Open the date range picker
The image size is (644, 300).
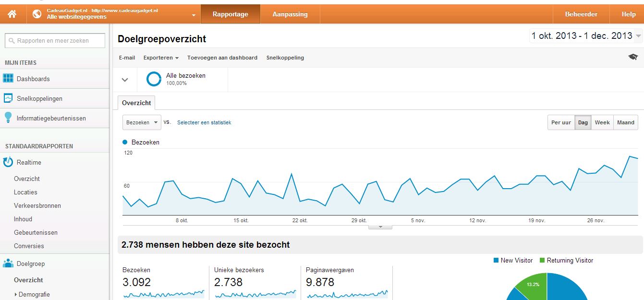585,36
